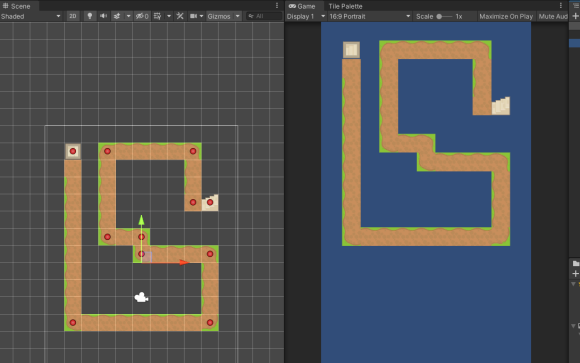Select waypoint at upper loop's top-right corner
The image size is (580, 363).
193,151
